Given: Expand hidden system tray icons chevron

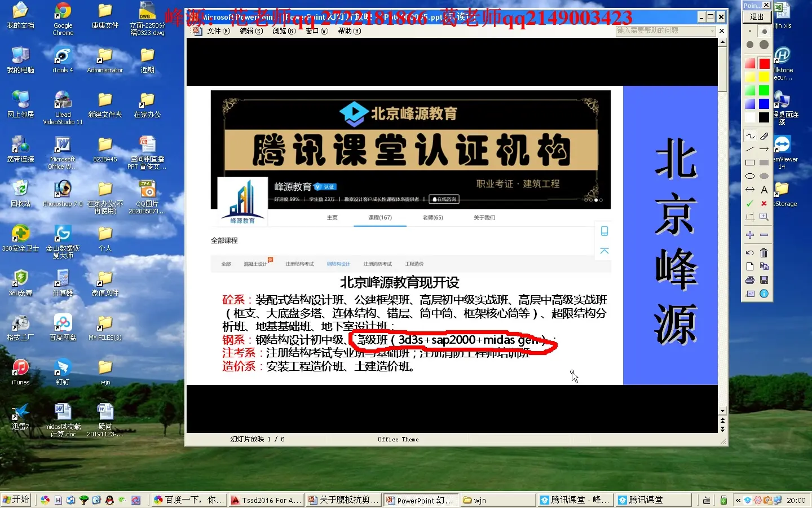Looking at the screenshot, I should point(738,500).
